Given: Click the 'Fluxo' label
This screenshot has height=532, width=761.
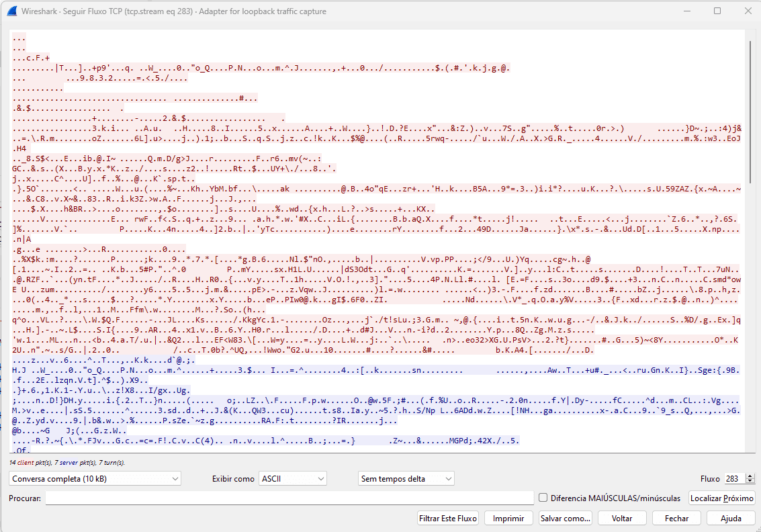Looking at the screenshot, I should pyautogui.click(x=710, y=479).
